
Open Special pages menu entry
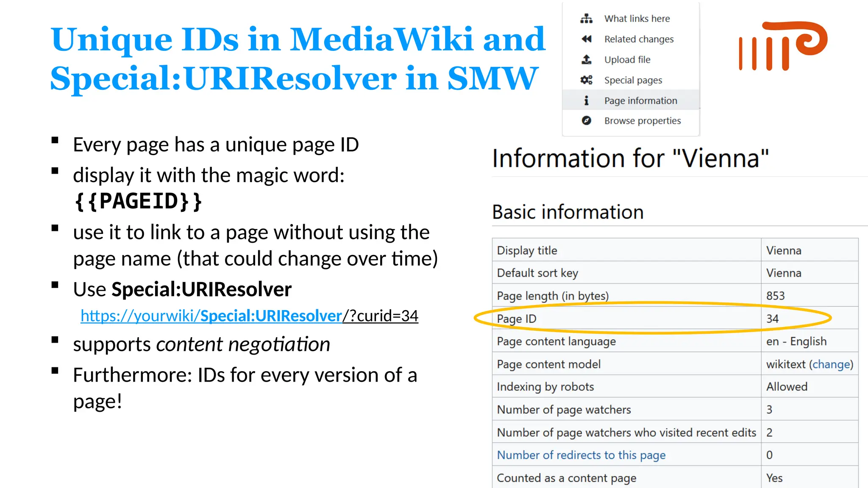coord(631,80)
